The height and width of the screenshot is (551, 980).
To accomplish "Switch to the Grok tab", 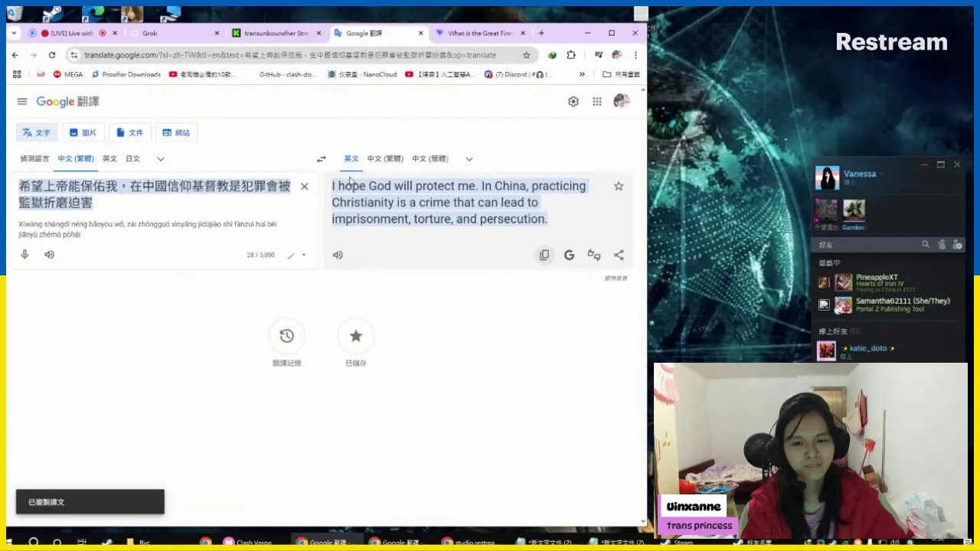I will tap(175, 34).
